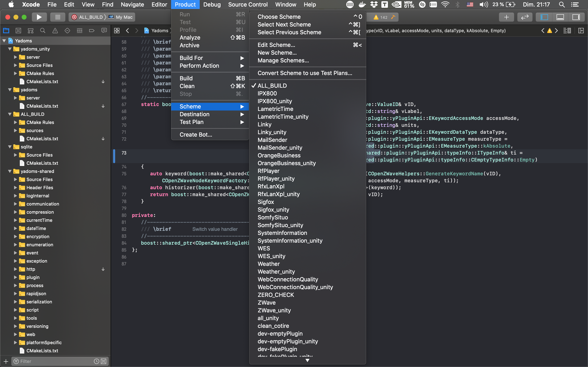Screen dimensions: 588x367
Task: Toggle the left navigator panel
Action: [544, 17]
